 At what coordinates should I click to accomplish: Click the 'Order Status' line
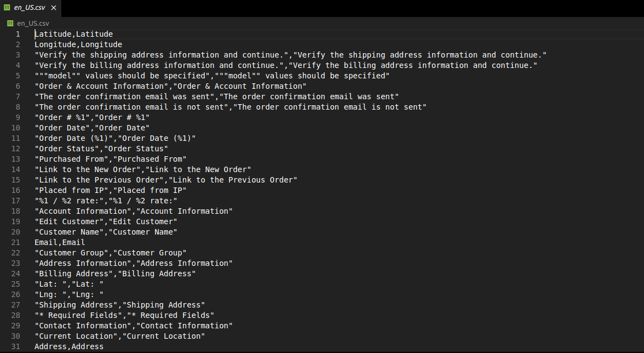(x=101, y=149)
